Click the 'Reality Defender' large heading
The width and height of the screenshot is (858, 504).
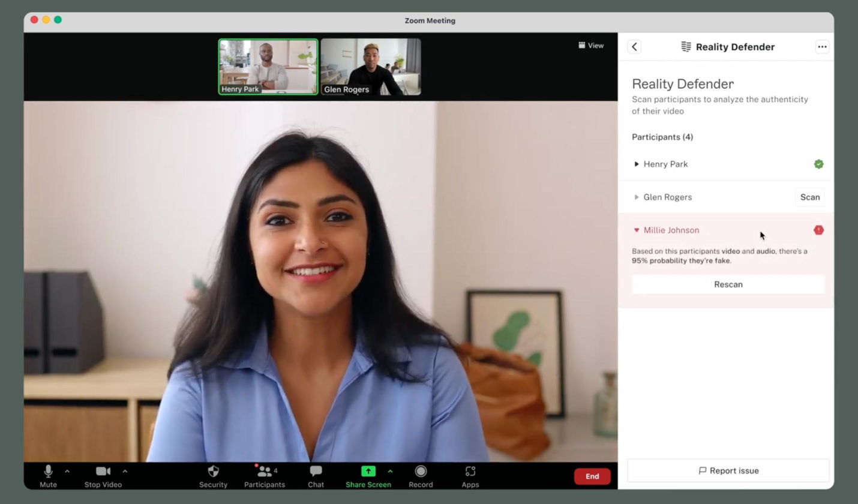click(683, 84)
